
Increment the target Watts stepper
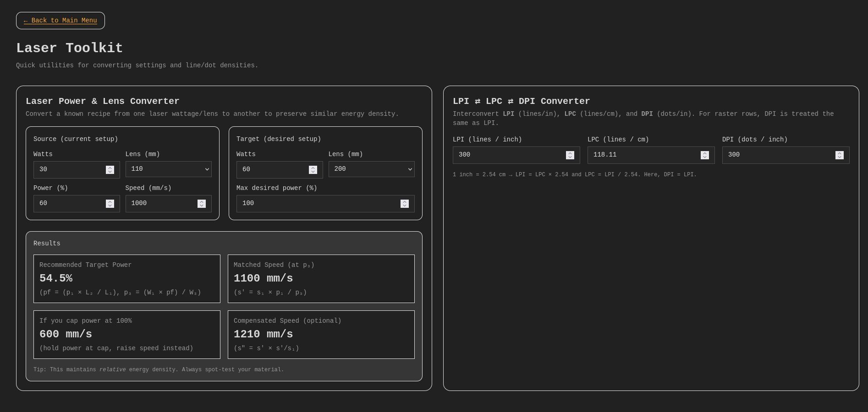(x=313, y=168)
